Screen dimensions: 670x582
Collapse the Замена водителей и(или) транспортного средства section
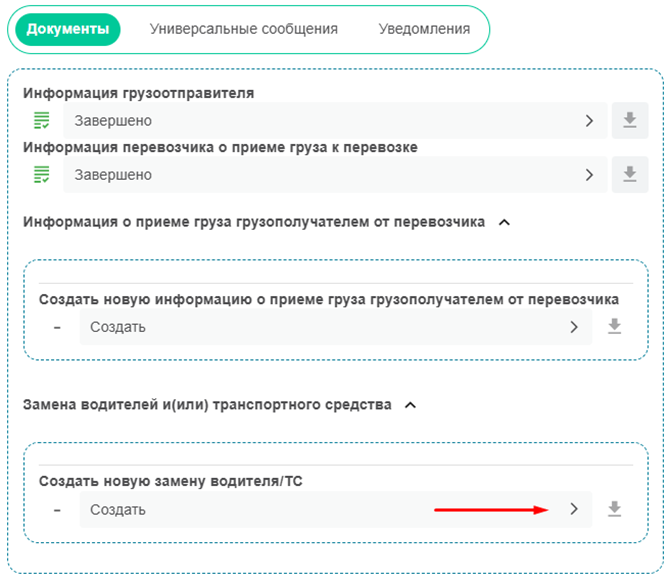(410, 405)
